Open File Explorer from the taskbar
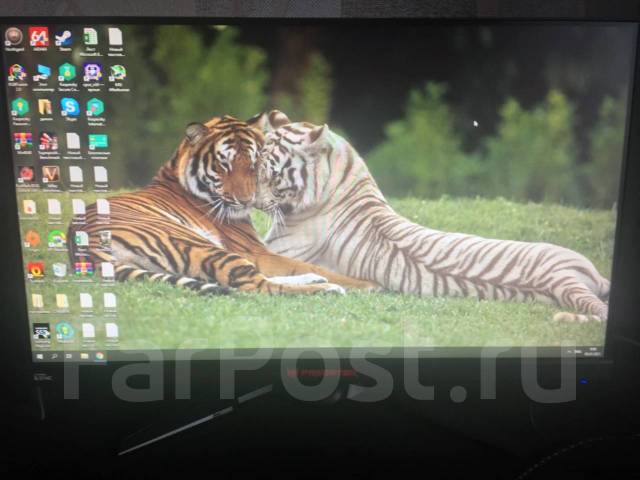This screenshot has height=480, width=640. [83, 354]
